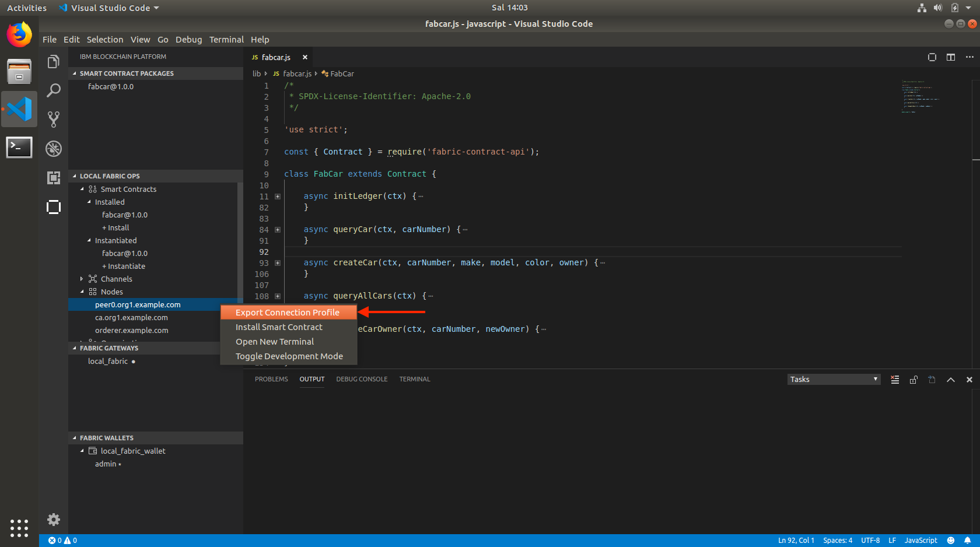Collapse the Installed tree node

coord(89,202)
